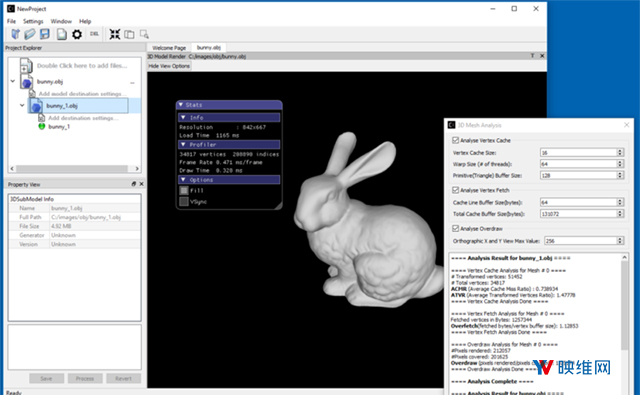The height and width of the screenshot is (395, 640).
Task: Open the Settings menu
Action: (33, 21)
